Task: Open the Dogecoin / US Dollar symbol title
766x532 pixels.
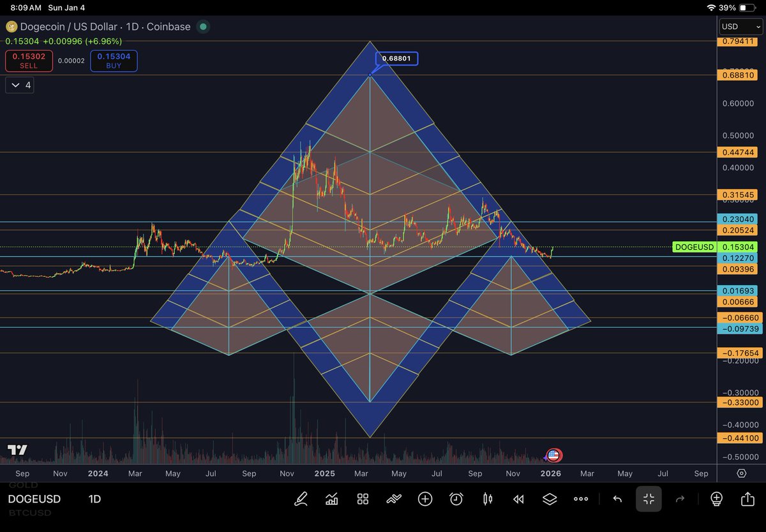Action: (105, 27)
